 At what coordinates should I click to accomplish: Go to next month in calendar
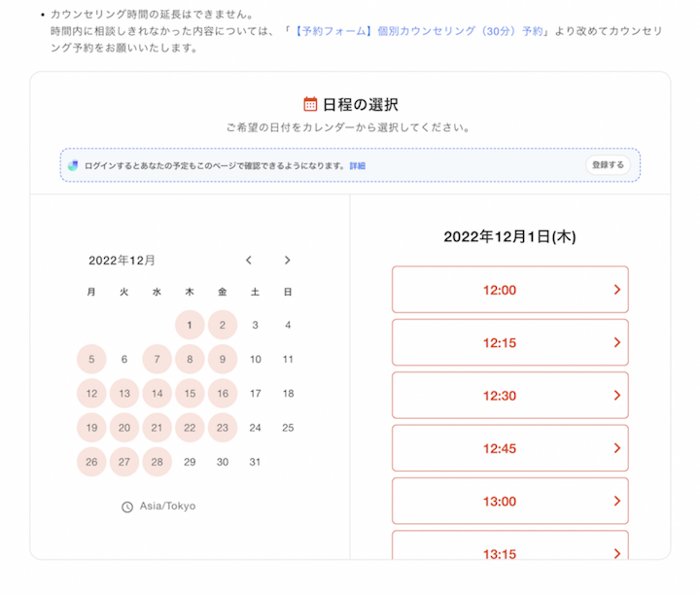pos(287,260)
